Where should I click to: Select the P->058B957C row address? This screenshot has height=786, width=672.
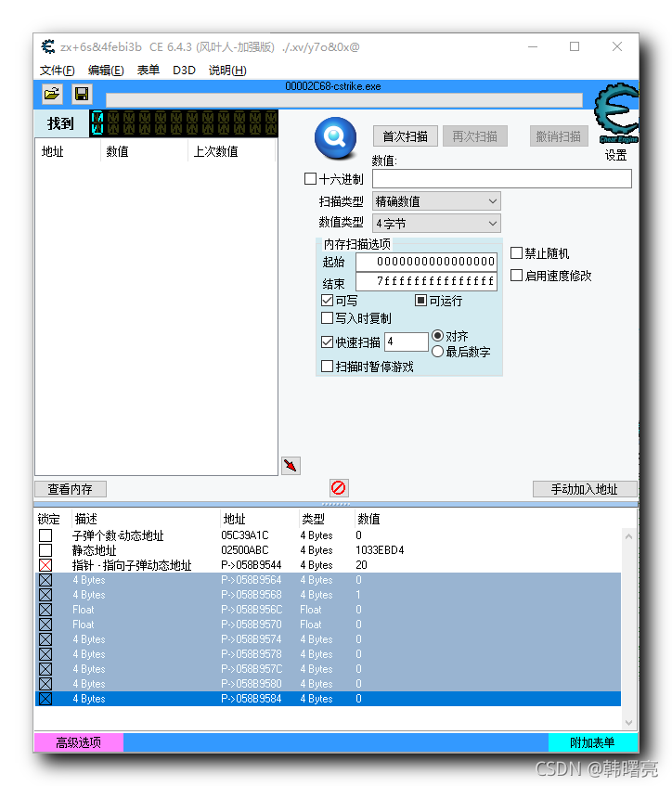252,669
